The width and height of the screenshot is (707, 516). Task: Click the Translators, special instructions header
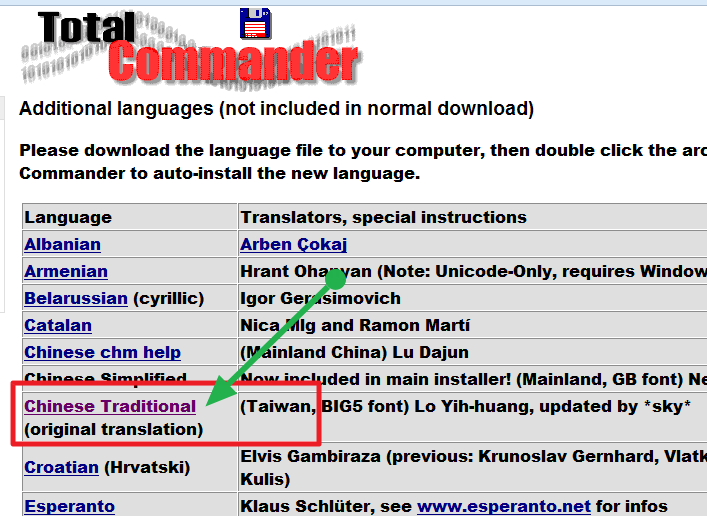click(383, 217)
